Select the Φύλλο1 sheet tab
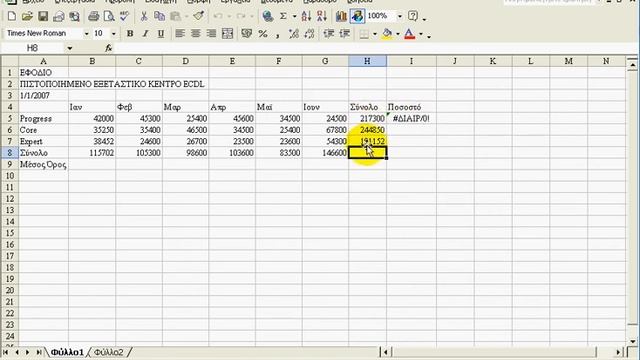 click(67, 352)
